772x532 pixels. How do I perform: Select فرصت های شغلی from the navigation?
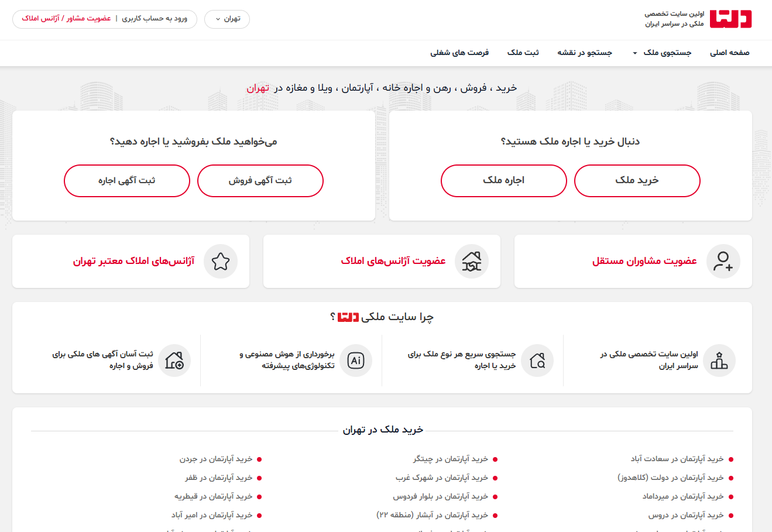pos(459,53)
